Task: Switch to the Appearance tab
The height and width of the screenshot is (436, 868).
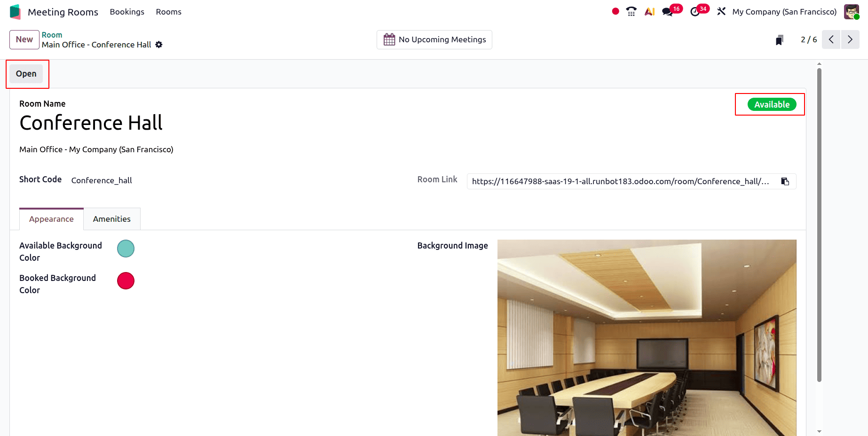Action: click(51, 219)
